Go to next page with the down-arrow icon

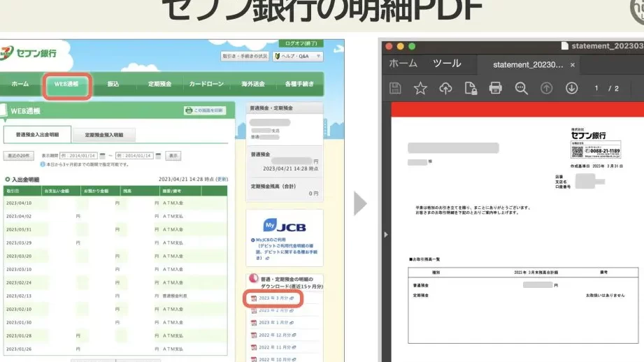[572, 88]
